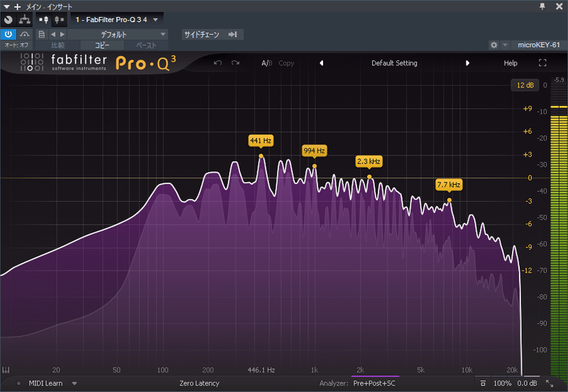Image resolution: width=568 pixels, height=392 pixels.
Task: Pin the plugin window
Action: click(542, 6)
